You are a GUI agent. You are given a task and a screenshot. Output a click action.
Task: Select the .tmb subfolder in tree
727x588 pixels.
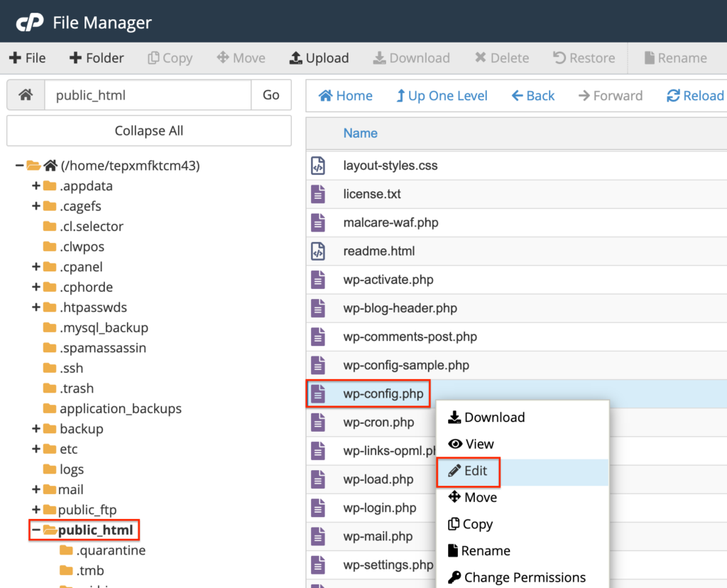[82, 570]
